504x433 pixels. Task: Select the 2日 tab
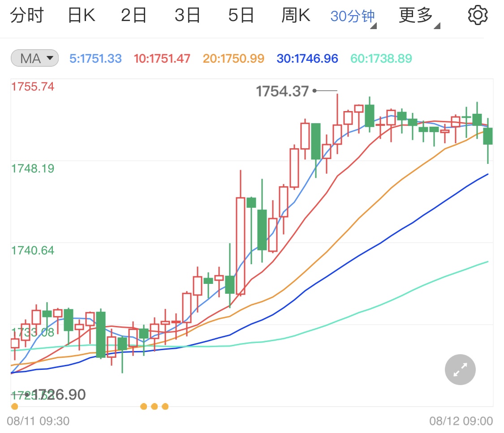(x=134, y=15)
